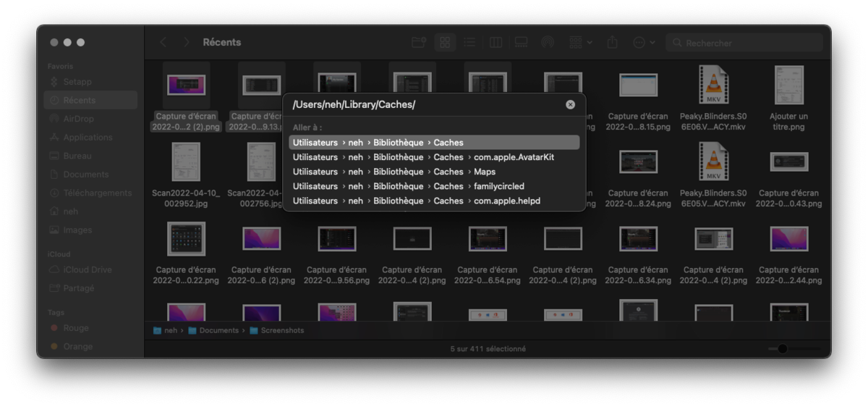The height and width of the screenshot is (407, 868).
Task: Go back with the toolbar back chevron
Action: [x=163, y=43]
